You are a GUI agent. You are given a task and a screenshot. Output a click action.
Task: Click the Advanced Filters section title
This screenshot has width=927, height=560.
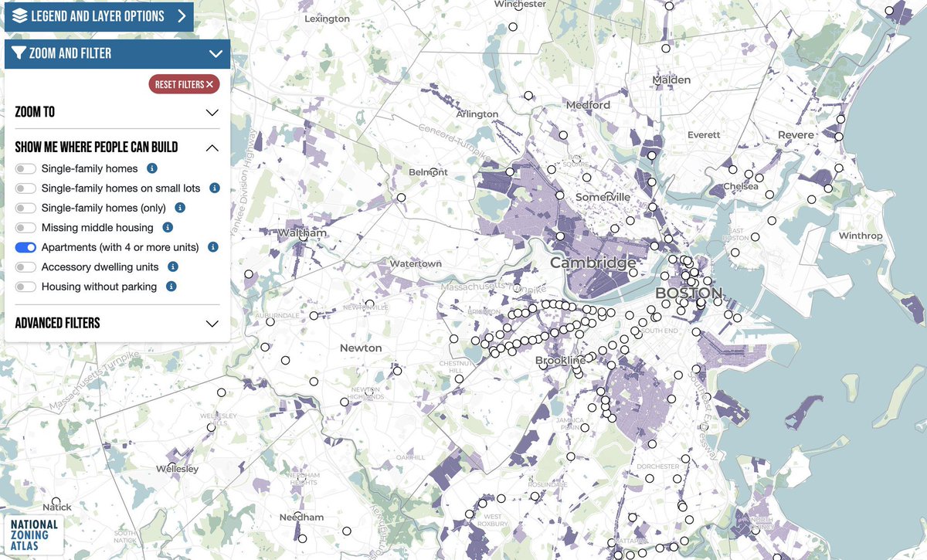pyautogui.click(x=57, y=323)
